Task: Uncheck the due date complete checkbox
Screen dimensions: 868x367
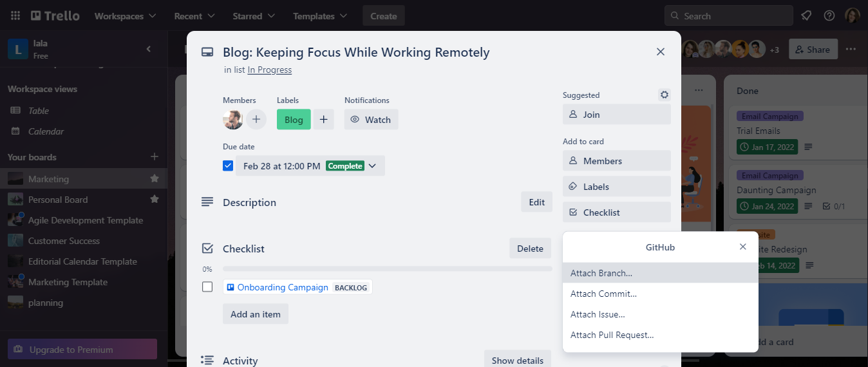Action: click(228, 166)
